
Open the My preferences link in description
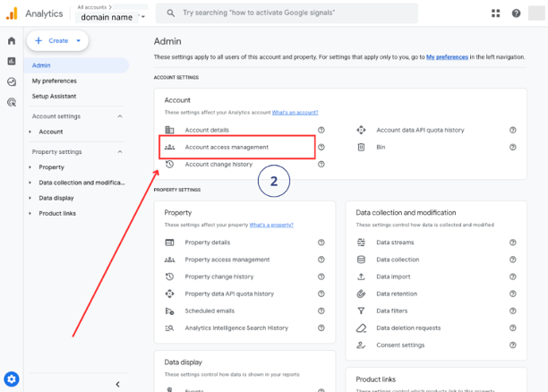coord(447,57)
